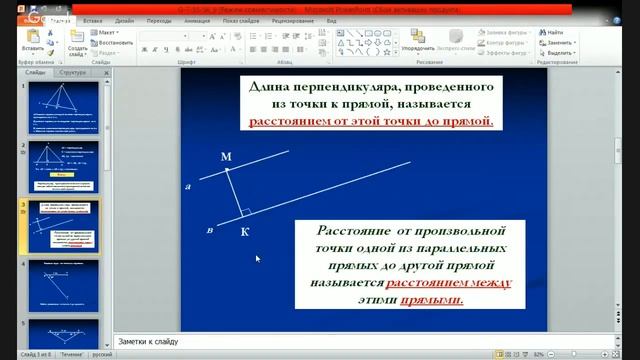Open the Выделить (Select) menu
This screenshot has height=360, width=640.
[558, 53]
